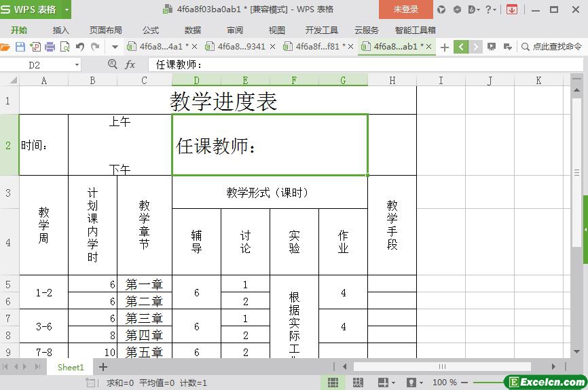Close the 4f6a8...9341 document tab

(273, 47)
